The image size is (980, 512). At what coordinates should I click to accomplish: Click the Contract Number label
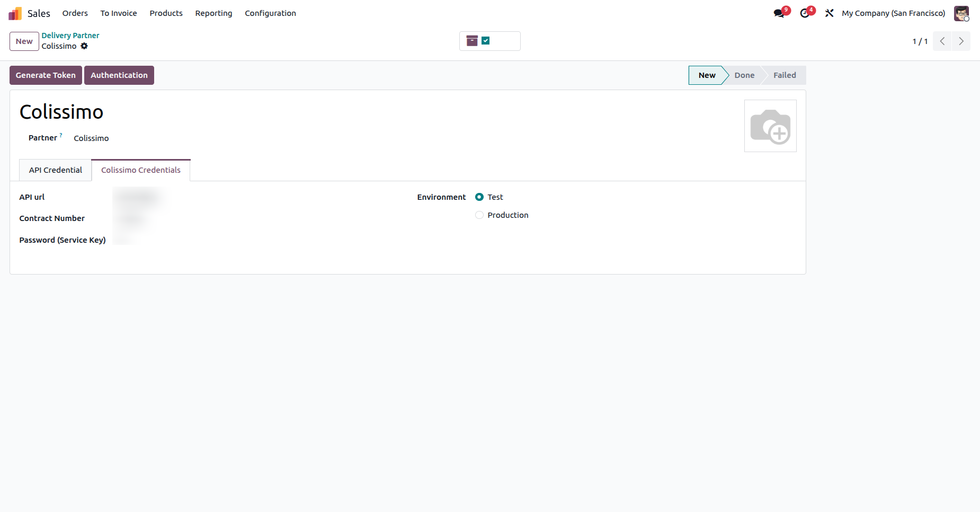pyautogui.click(x=52, y=218)
